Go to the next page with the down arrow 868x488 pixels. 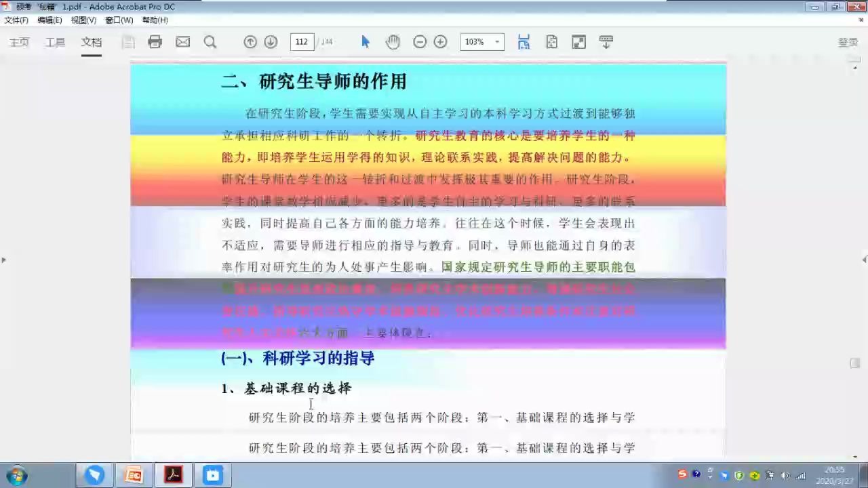[x=271, y=42]
